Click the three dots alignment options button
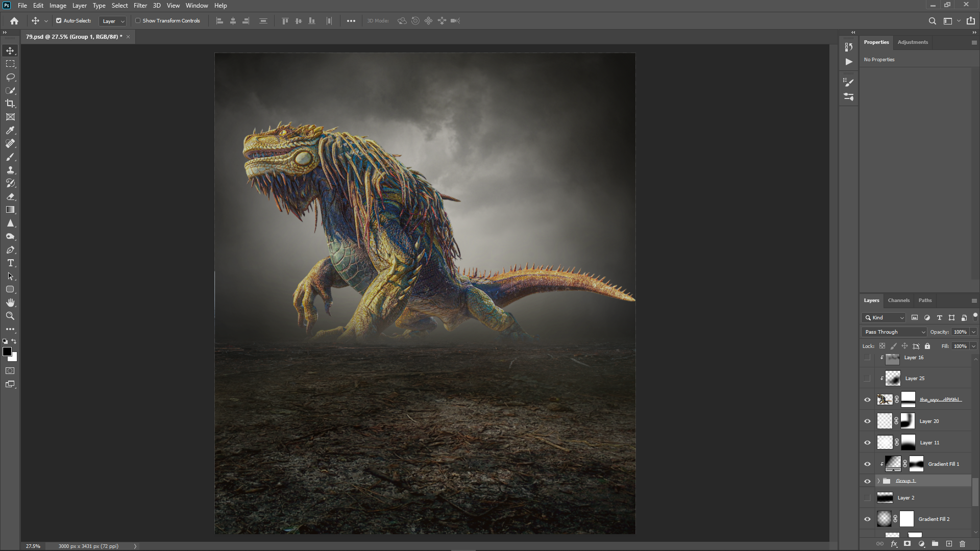 tap(351, 21)
